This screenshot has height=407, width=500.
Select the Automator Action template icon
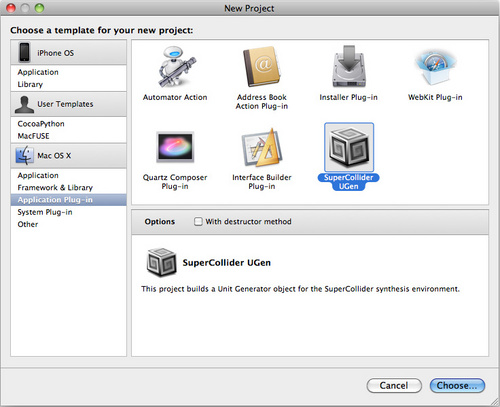pos(177,67)
